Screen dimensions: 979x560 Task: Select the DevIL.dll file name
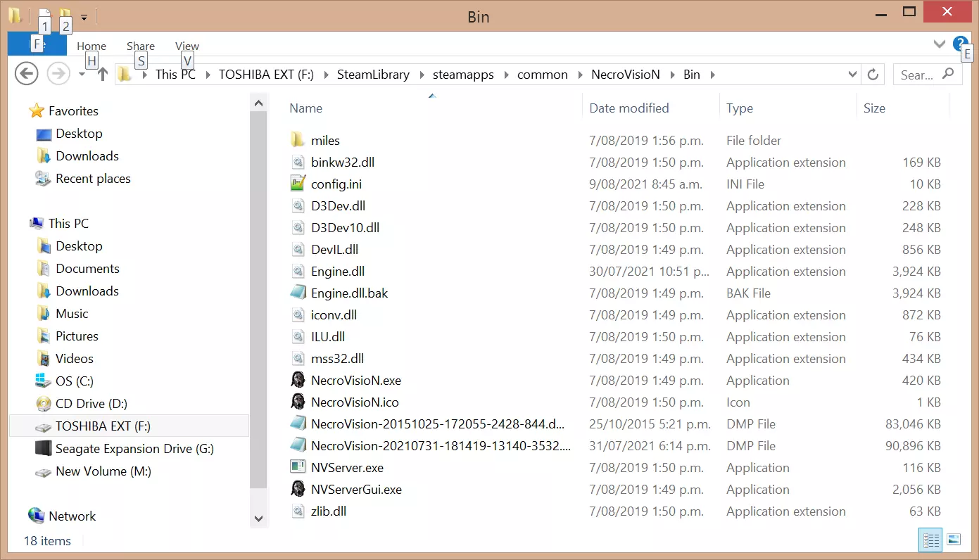(335, 249)
